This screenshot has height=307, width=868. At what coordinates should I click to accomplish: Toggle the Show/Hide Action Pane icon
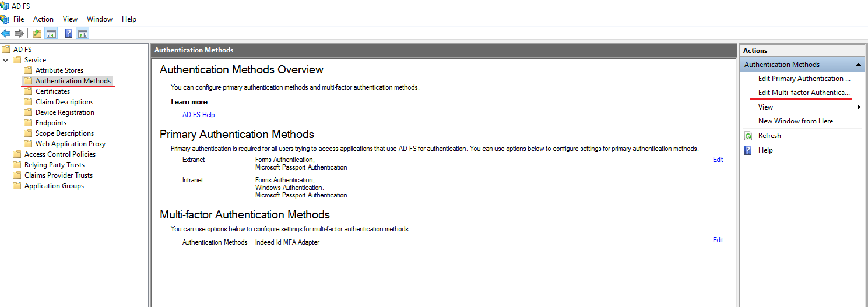coord(83,33)
